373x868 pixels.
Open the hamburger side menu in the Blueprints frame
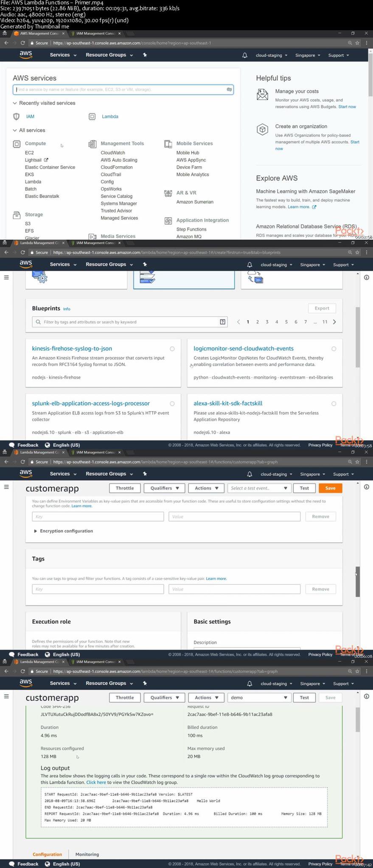pyautogui.click(x=6, y=277)
